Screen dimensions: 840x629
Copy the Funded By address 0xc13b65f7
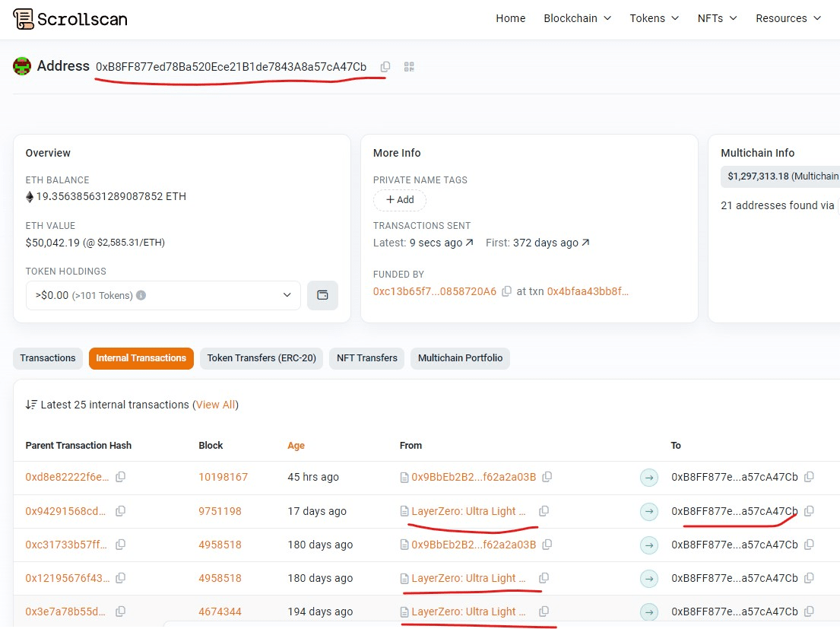(506, 291)
